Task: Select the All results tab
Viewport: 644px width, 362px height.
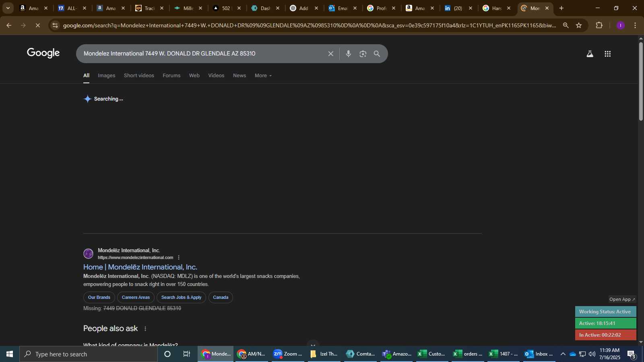Action: 86,76
